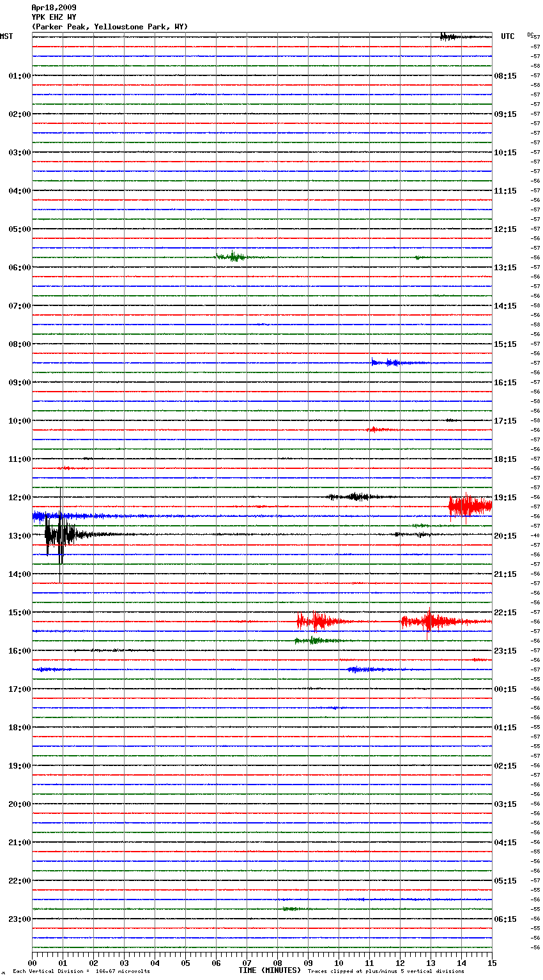Click the 23:15 UTC time label

point(505,651)
